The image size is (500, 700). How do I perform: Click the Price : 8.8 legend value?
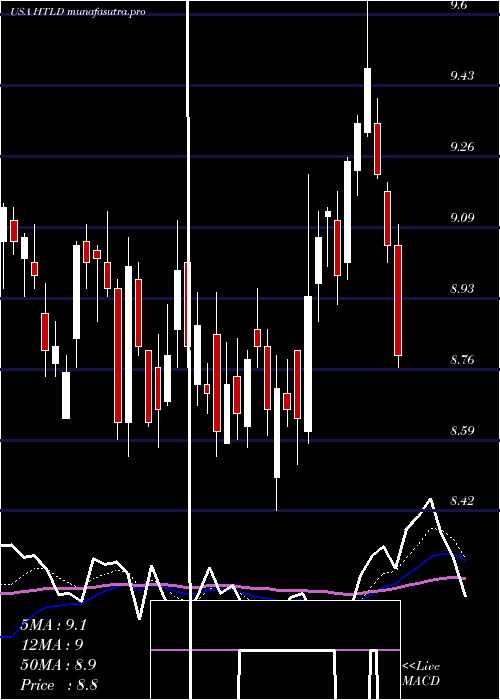[59, 685]
